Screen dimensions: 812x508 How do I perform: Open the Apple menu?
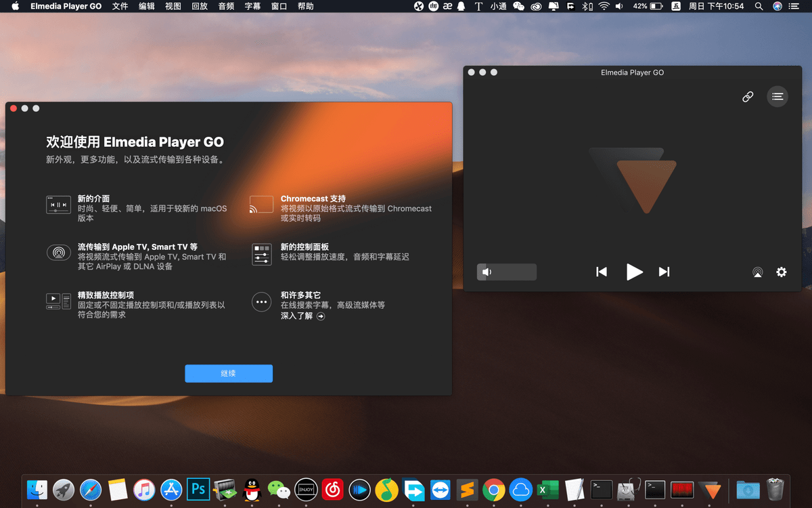[16, 6]
